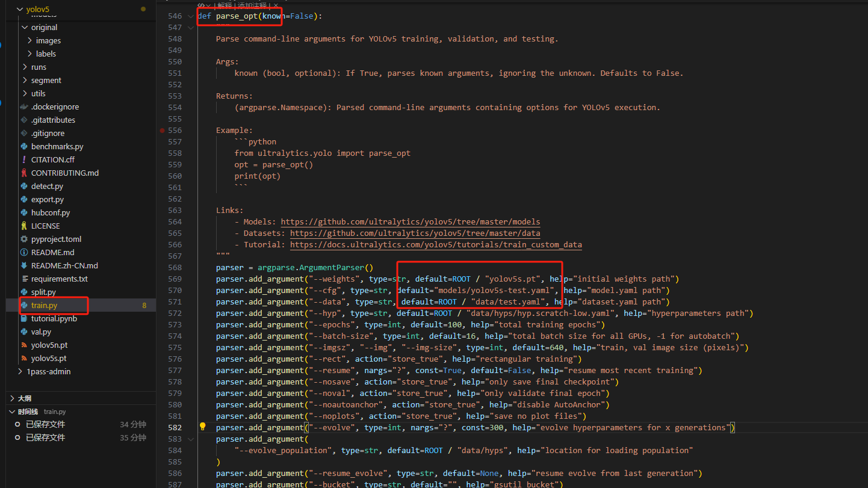Expand the 1pass-admin folder
This screenshot has height=488, width=868.
[20, 371]
